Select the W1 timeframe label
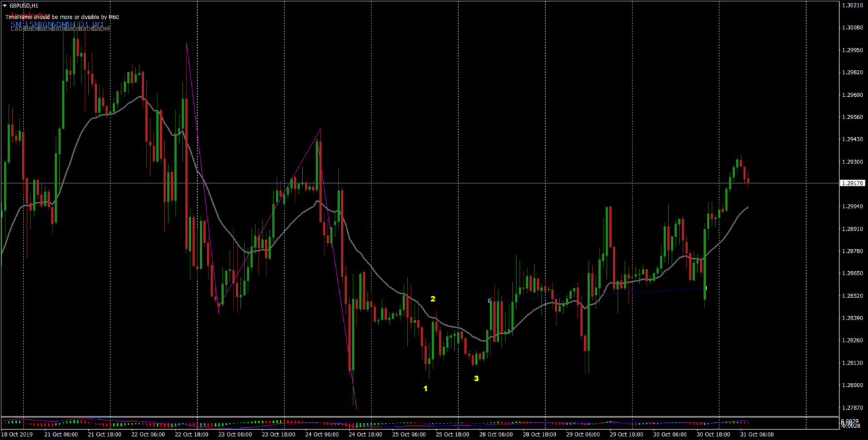Viewport: 868px width, 440px height. point(98,25)
